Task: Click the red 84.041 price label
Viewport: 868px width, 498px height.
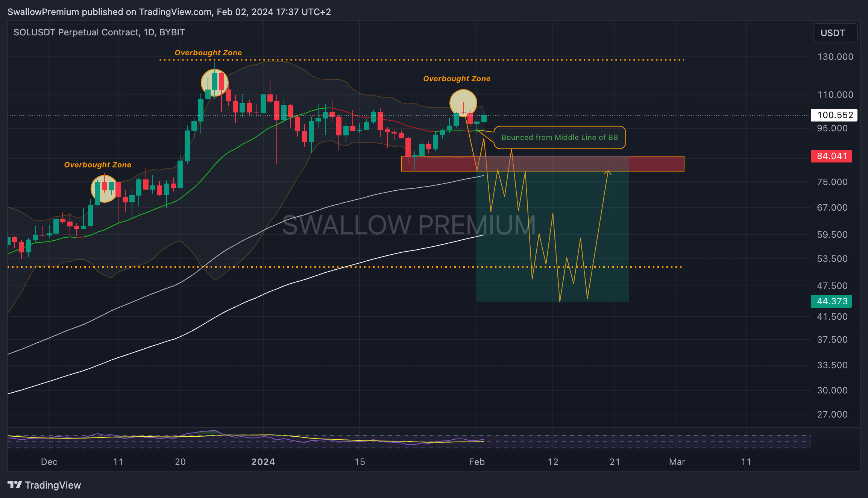Action: point(832,156)
